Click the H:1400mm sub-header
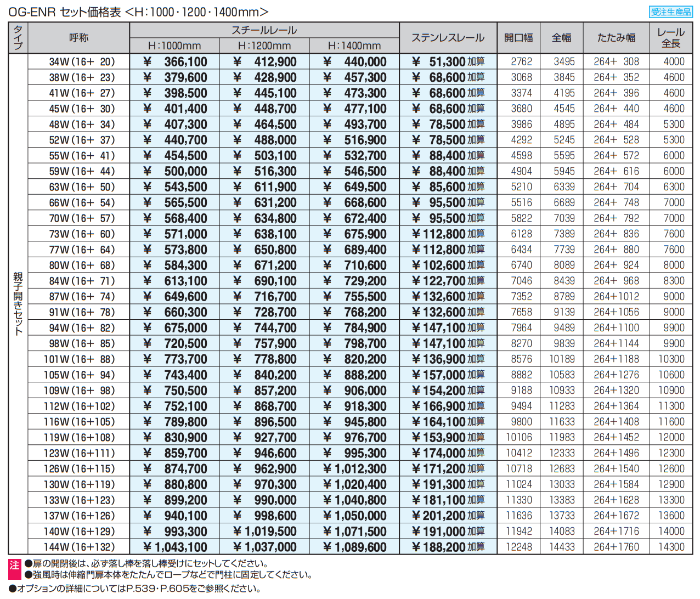Viewport: 700px width, 599px height. tap(354, 46)
